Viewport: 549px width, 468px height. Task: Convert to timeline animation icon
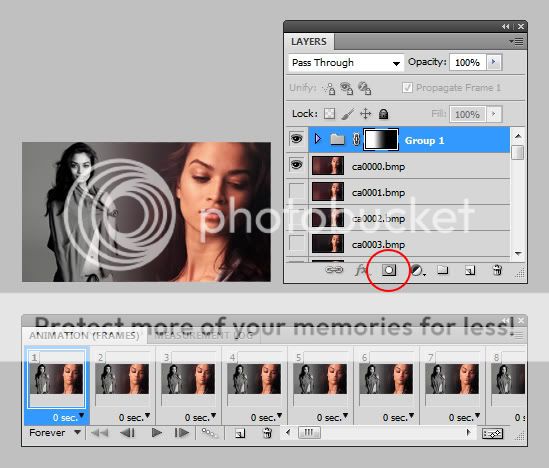[493, 434]
